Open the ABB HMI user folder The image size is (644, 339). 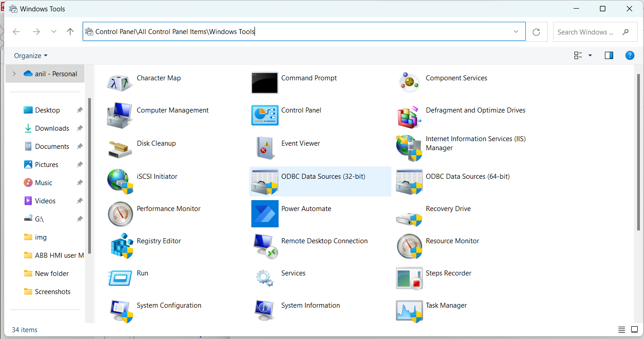coord(54,255)
